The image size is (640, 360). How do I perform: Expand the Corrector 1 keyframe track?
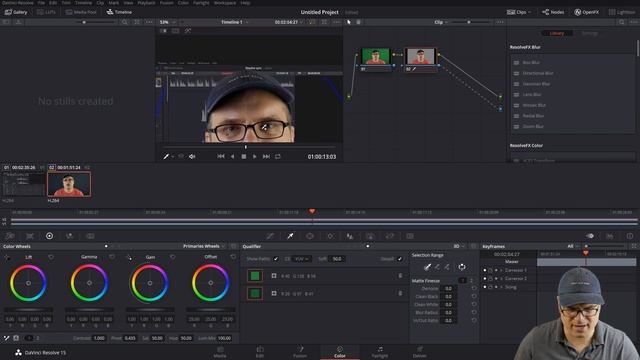[501, 270]
